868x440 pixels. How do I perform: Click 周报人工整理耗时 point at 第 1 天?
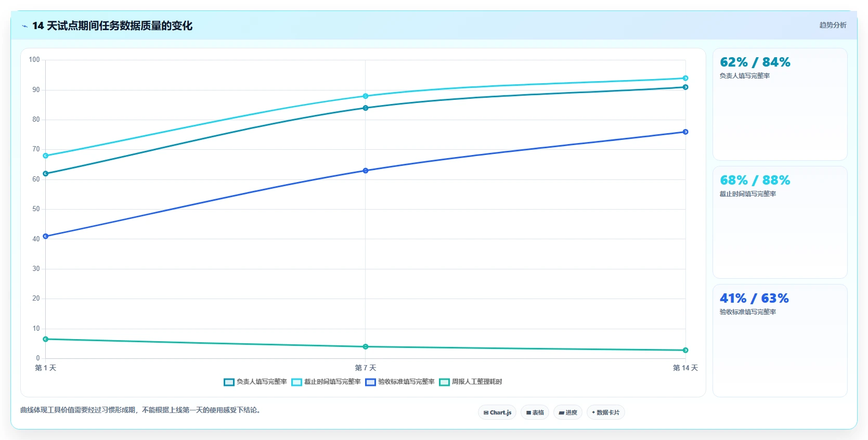click(46, 339)
